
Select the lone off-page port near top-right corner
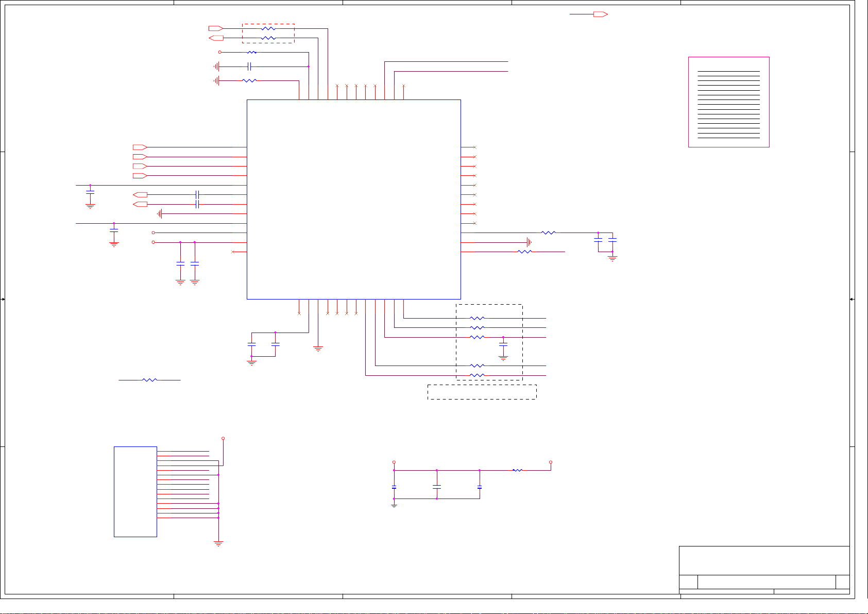tap(601, 14)
